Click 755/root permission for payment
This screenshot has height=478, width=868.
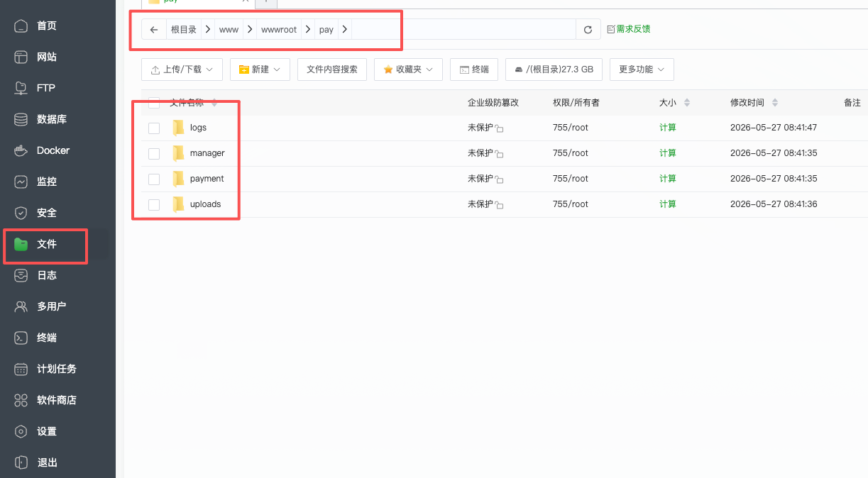pos(571,179)
